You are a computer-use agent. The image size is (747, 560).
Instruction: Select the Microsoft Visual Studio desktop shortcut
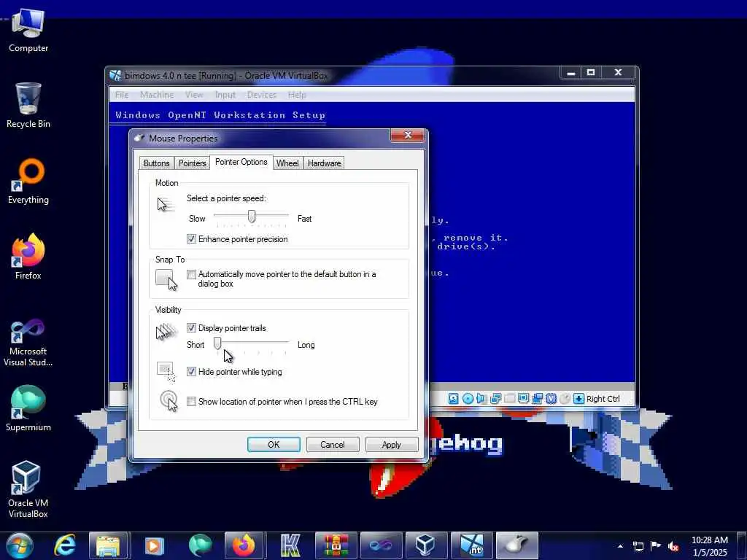coord(28,343)
